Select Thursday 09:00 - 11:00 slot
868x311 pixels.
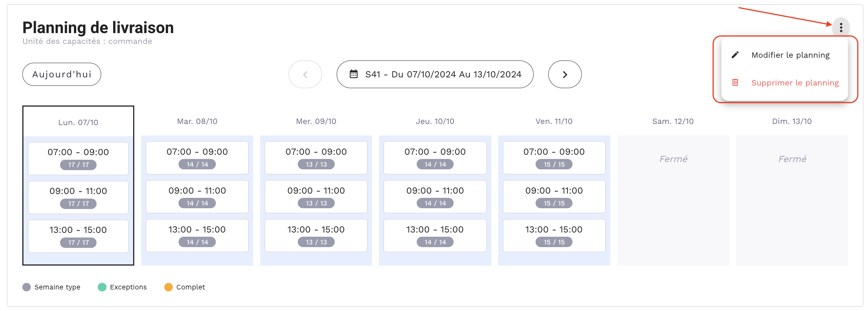pyautogui.click(x=435, y=197)
